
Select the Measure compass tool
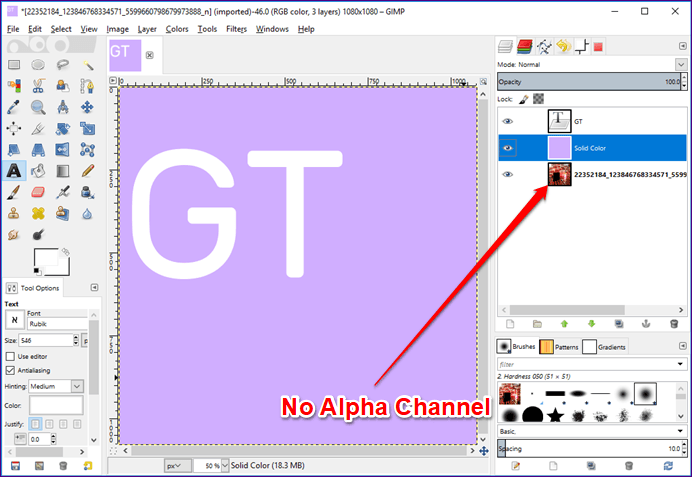click(63, 107)
